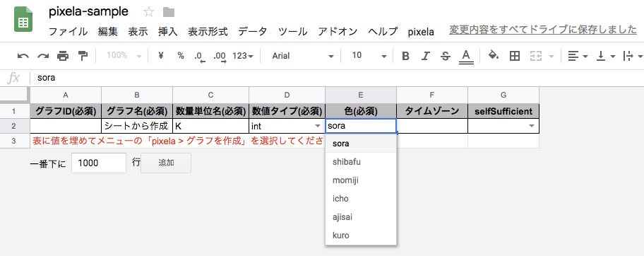Toggle italic formatting
This screenshot has width=644, height=256.
[426, 56]
